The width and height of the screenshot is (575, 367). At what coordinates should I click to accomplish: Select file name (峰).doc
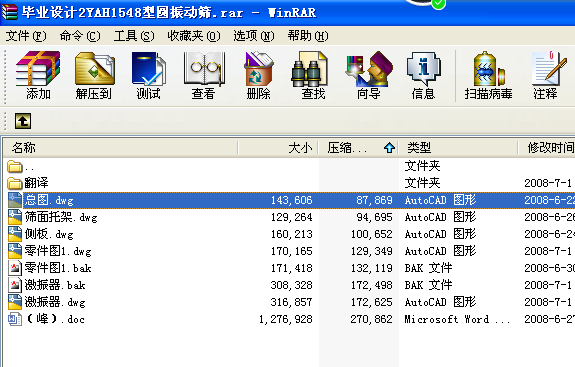pos(55,319)
